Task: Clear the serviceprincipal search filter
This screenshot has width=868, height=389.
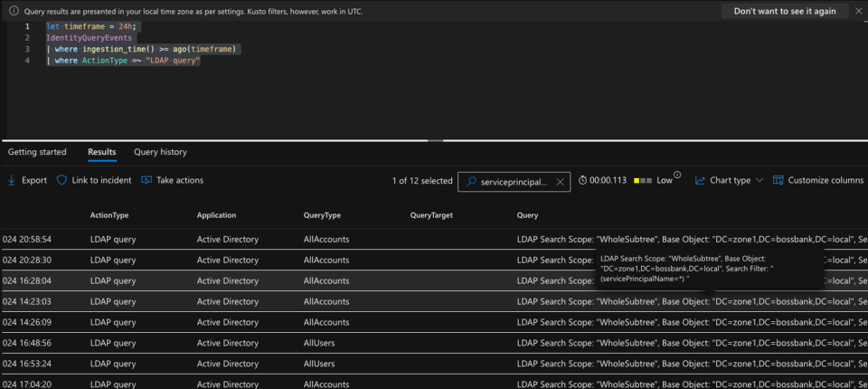Action: [x=560, y=181]
